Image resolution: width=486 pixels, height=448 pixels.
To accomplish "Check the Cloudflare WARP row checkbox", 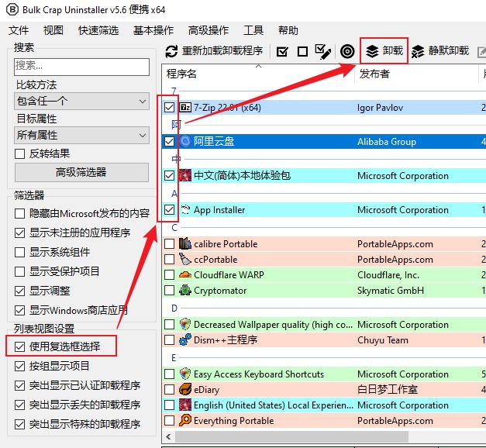I will point(169,274).
